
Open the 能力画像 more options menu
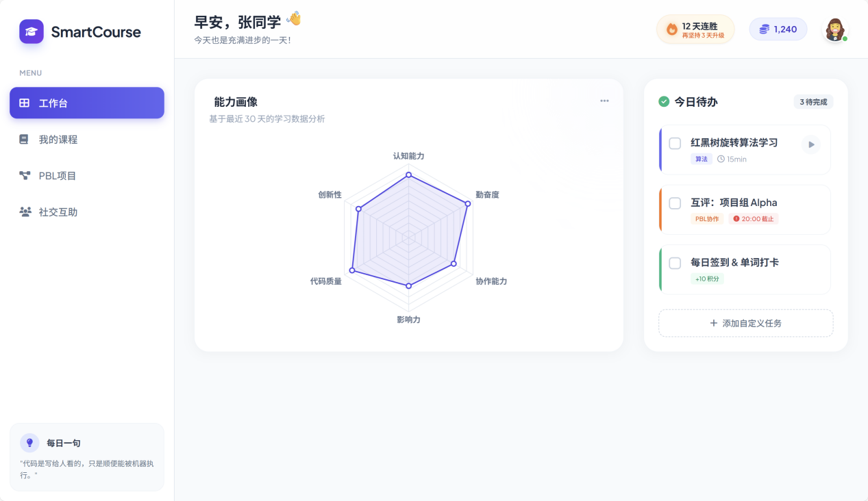pos(604,101)
